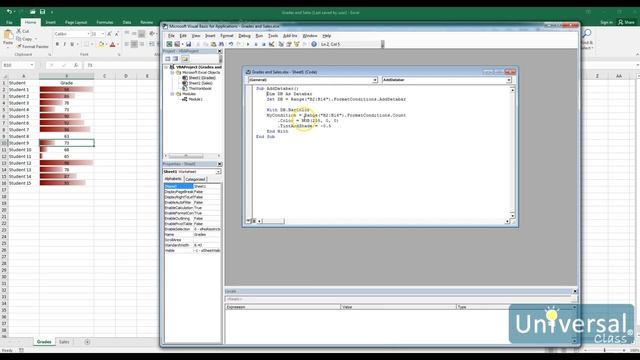The image size is (640, 360).
Task: Open the VBA Debug menu
Action: pos(244,36)
